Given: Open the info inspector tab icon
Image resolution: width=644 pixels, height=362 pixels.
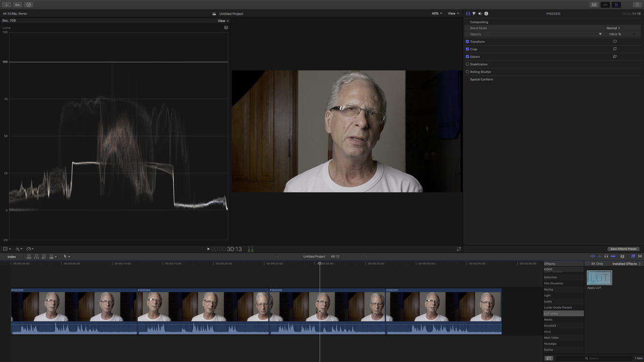Looking at the screenshot, I should 486,14.
